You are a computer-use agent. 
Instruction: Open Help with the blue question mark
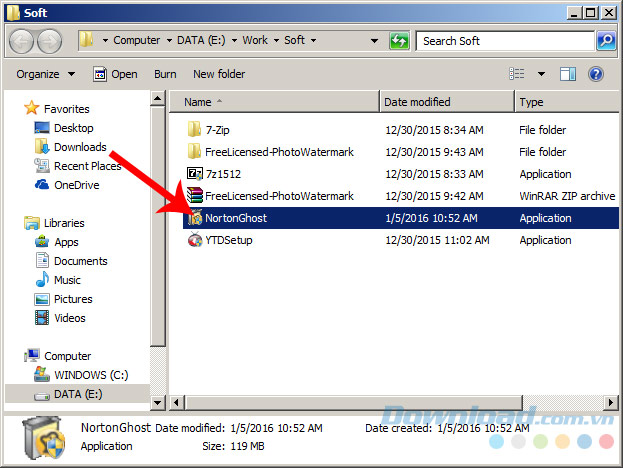click(596, 74)
